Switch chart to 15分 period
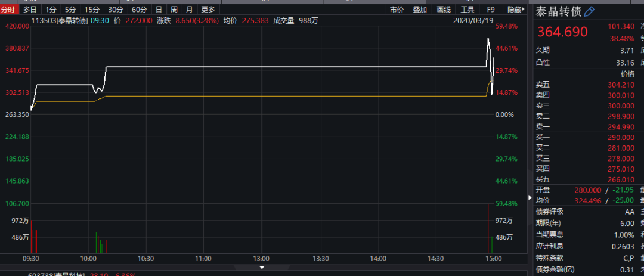 [x=92, y=10]
